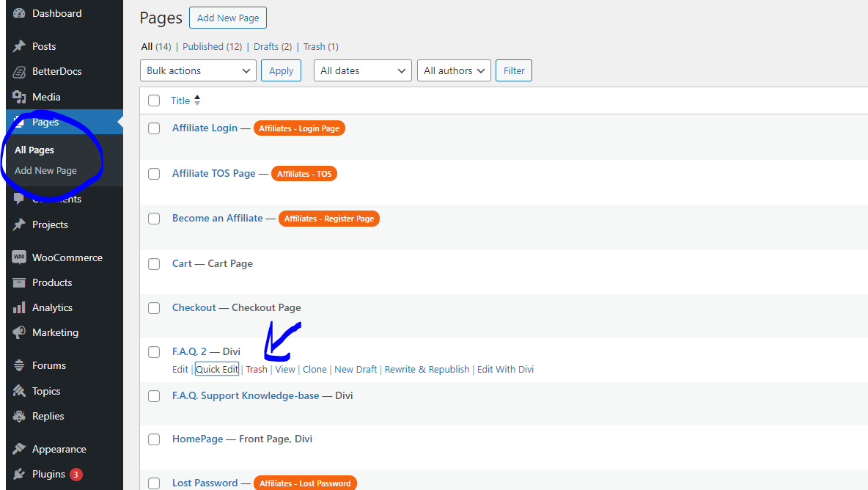Show the Drafts (2) pages filter
The height and width of the screenshot is (490, 868).
tap(273, 46)
